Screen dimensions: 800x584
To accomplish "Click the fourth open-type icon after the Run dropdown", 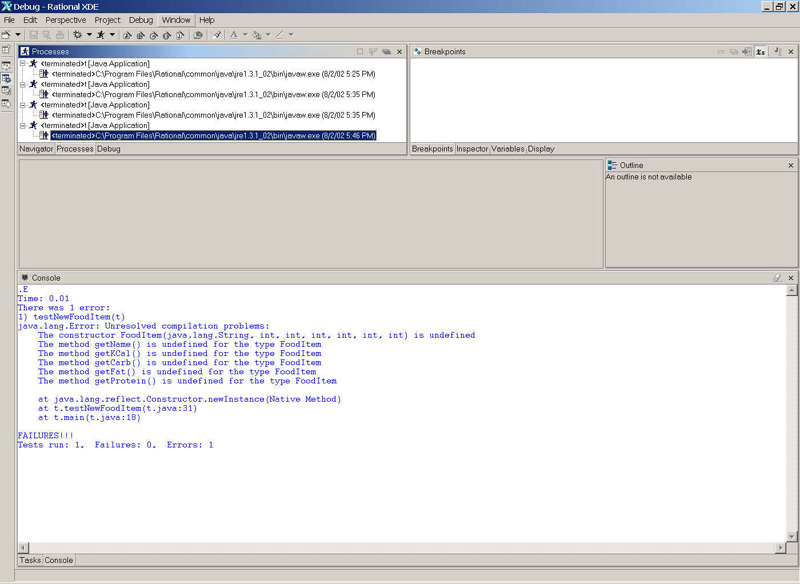I will 167,35.
